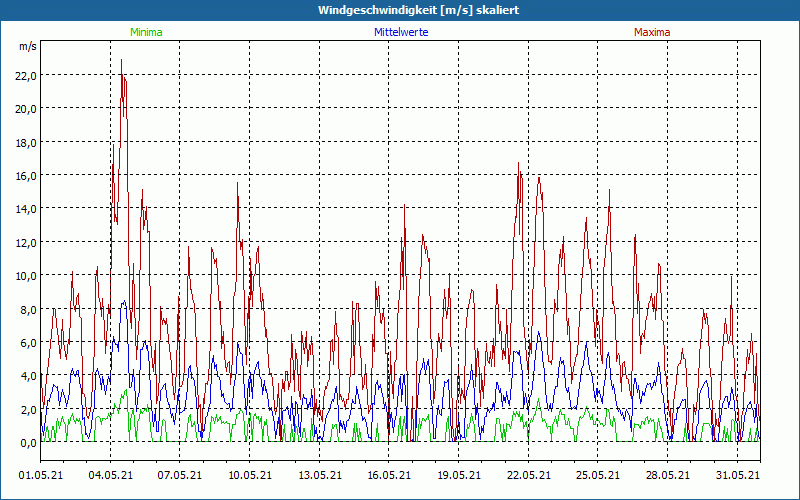Image resolution: width=800 pixels, height=500 pixels.
Task: Click the '01.05.21' date label
Action: coord(41,475)
